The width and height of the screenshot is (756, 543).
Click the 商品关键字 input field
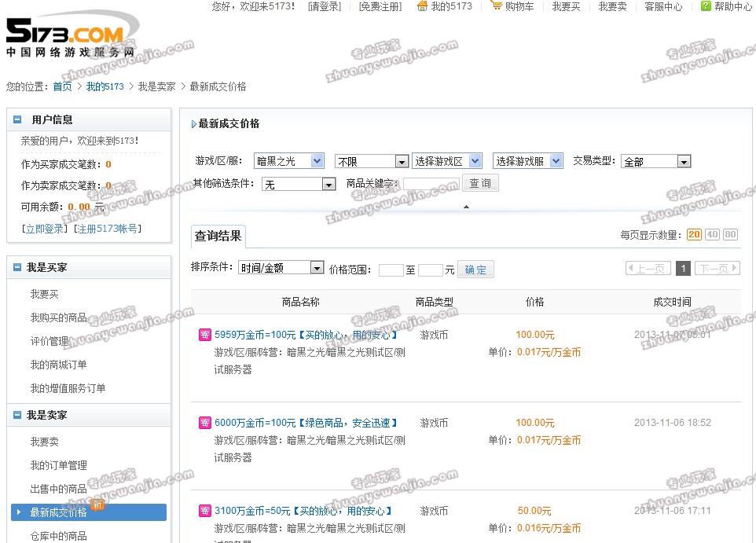tap(431, 184)
